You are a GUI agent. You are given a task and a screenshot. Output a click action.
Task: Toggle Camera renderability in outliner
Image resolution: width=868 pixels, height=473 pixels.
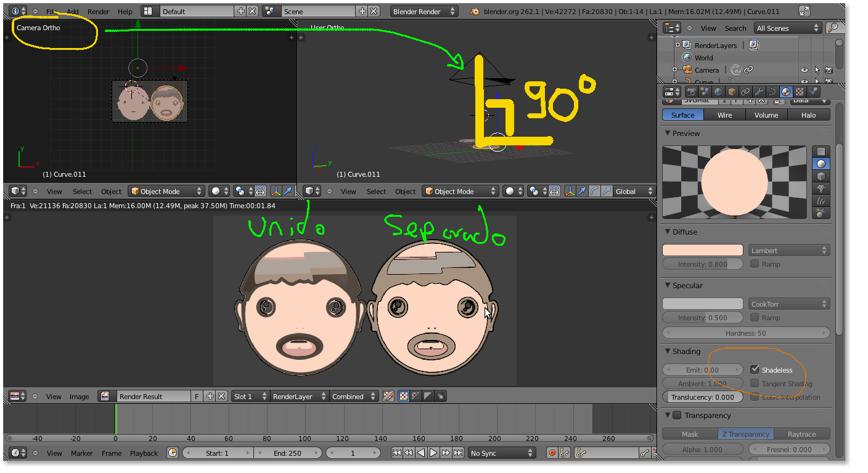829,70
